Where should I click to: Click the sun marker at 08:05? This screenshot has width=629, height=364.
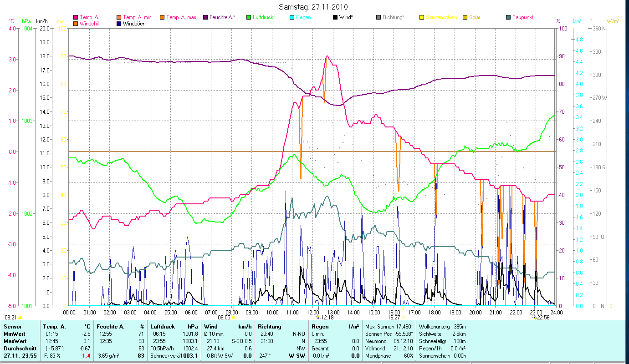click(234, 318)
